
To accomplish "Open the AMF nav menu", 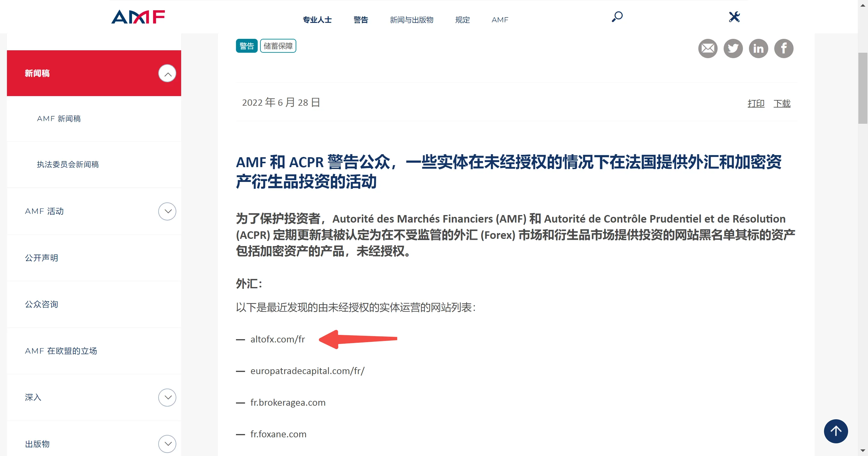I will (x=500, y=20).
